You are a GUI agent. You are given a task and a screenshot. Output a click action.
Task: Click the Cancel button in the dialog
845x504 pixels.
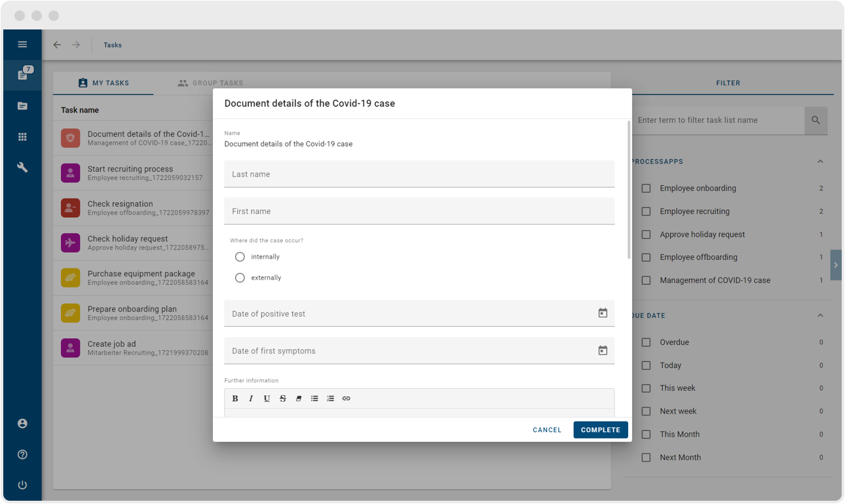point(547,430)
